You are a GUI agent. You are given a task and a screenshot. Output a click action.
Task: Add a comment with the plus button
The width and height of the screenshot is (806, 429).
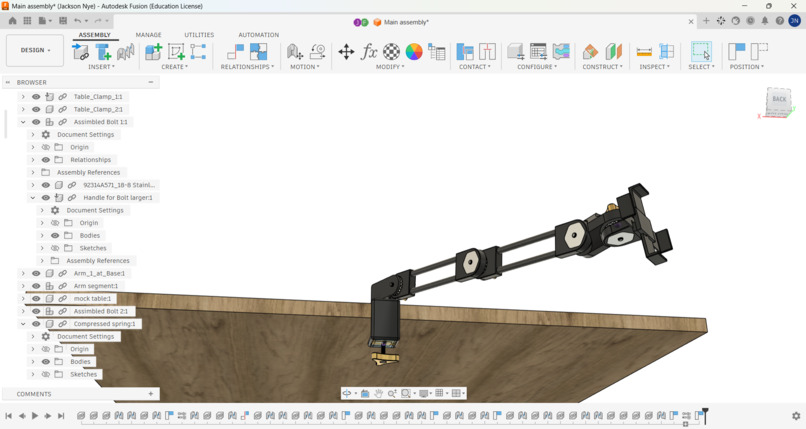pos(151,394)
